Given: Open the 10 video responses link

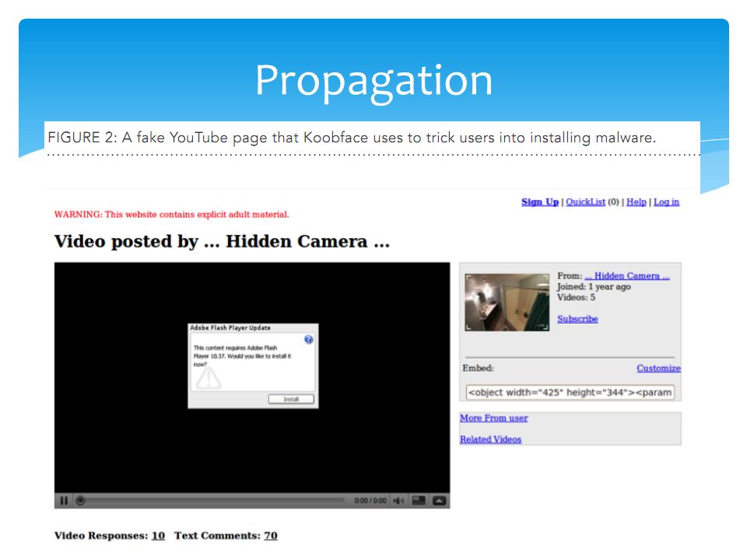Looking at the screenshot, I should [158, 536].
